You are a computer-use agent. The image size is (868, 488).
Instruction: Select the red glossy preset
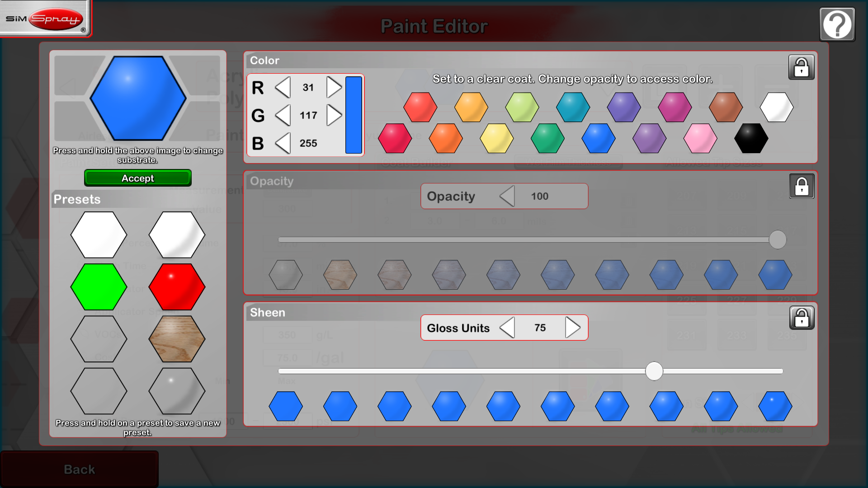[x=177, y=287]
